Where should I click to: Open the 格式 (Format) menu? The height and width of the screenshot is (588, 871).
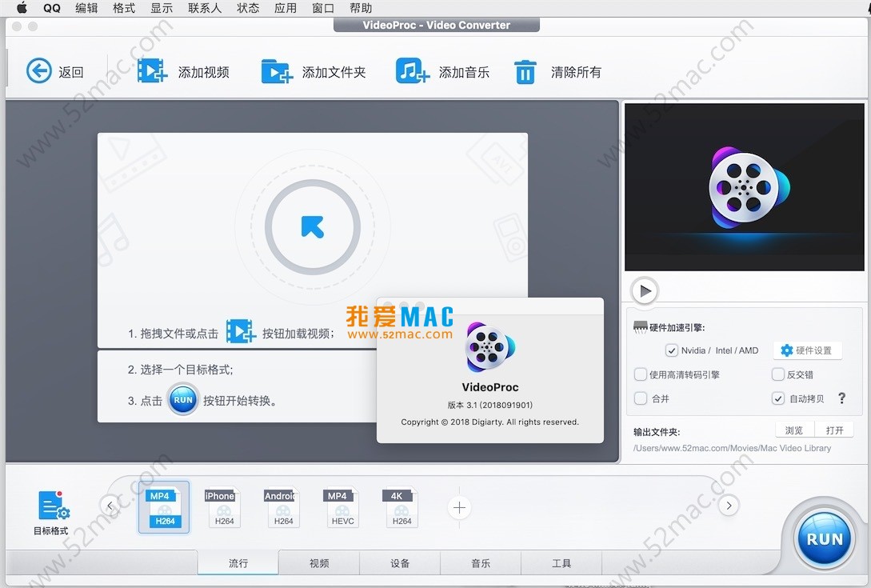click(x=124, y=8)
